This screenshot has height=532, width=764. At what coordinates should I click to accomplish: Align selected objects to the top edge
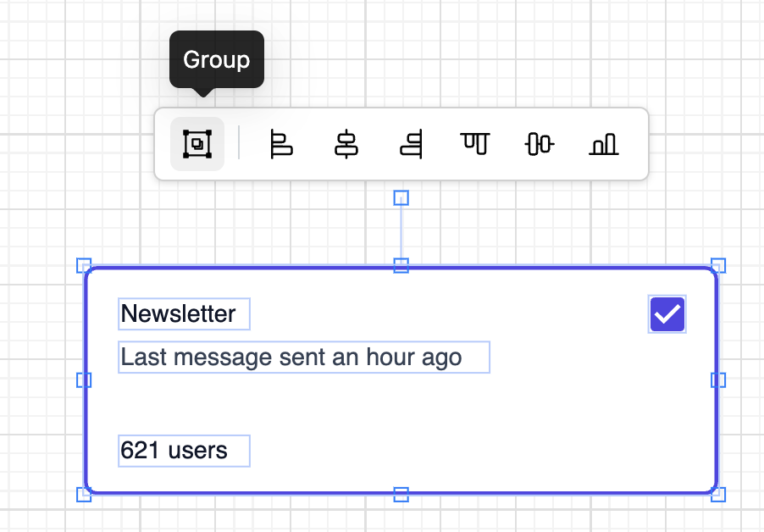474,144
